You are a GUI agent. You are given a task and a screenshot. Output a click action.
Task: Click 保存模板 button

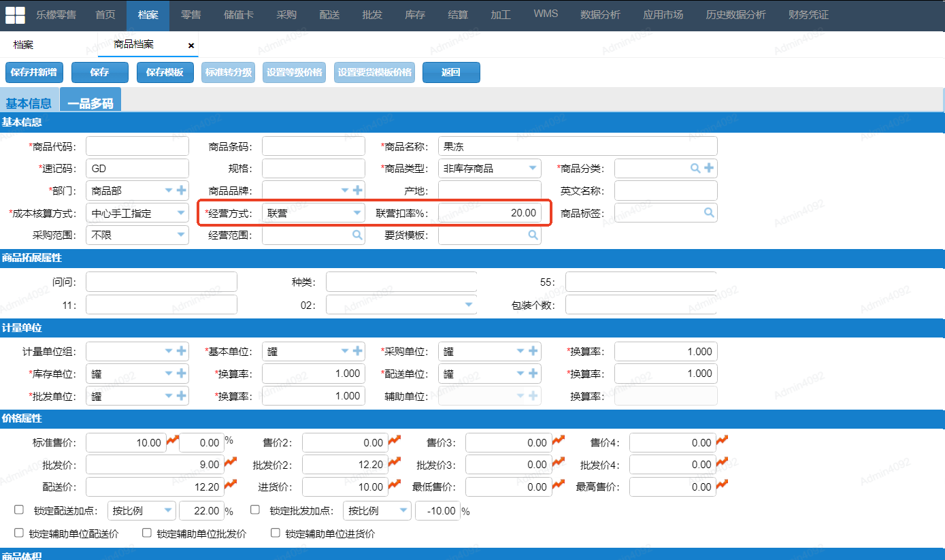165,72
